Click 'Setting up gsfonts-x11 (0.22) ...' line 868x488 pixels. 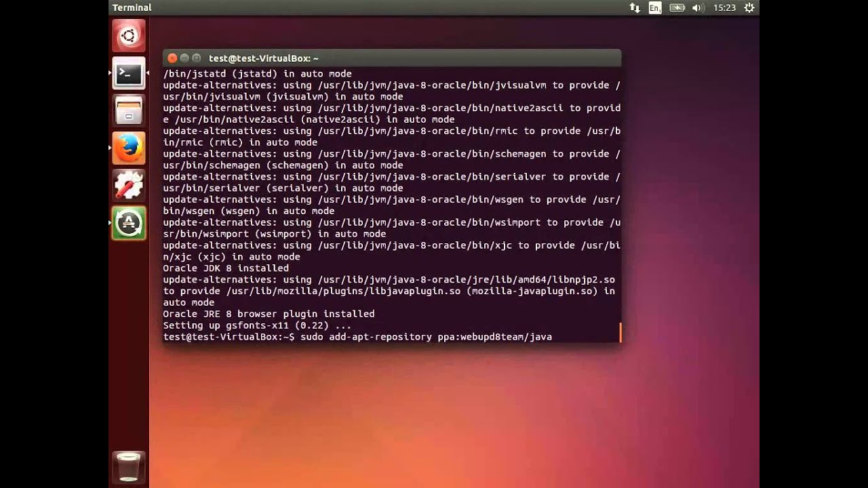coord(257,325)
